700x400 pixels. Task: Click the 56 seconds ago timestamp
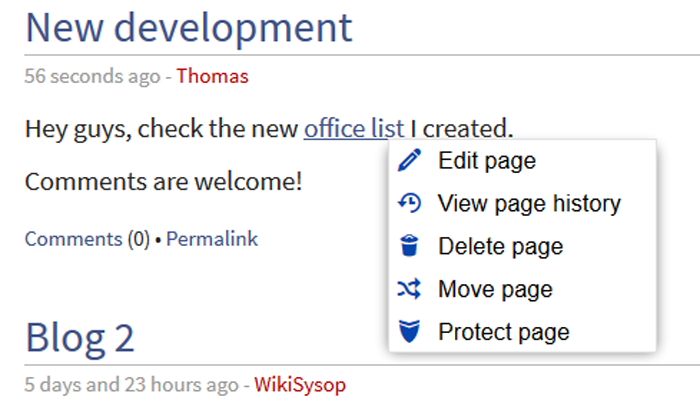coord(92,76)
